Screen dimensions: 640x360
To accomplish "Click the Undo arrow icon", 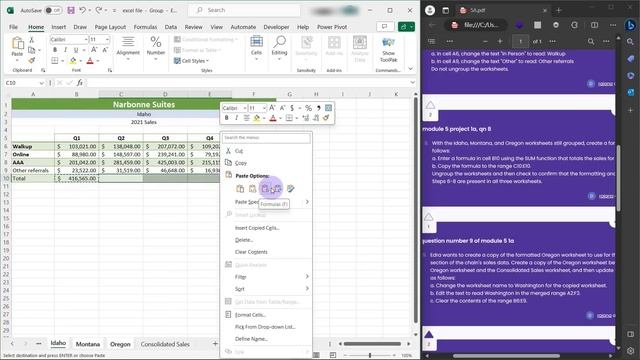I will pyautogui.click(x=82, y=10).
